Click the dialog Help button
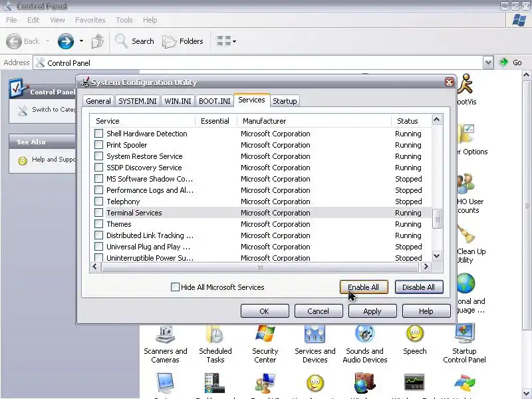The image size is (532, 399). (426, 311)
